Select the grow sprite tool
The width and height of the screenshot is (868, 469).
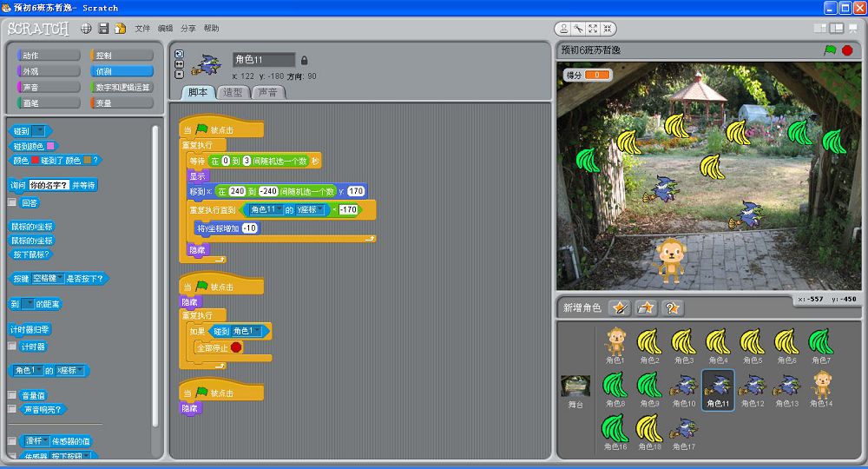592,29
